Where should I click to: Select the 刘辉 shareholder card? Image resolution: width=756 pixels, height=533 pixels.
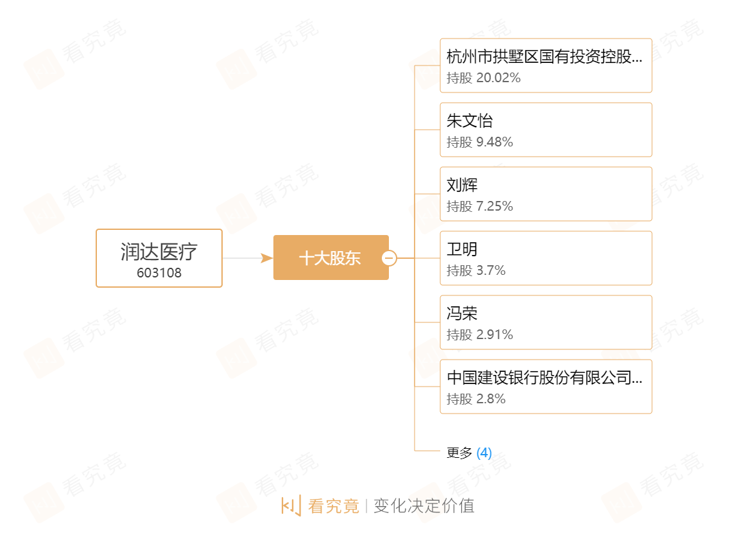coord(546,194)
